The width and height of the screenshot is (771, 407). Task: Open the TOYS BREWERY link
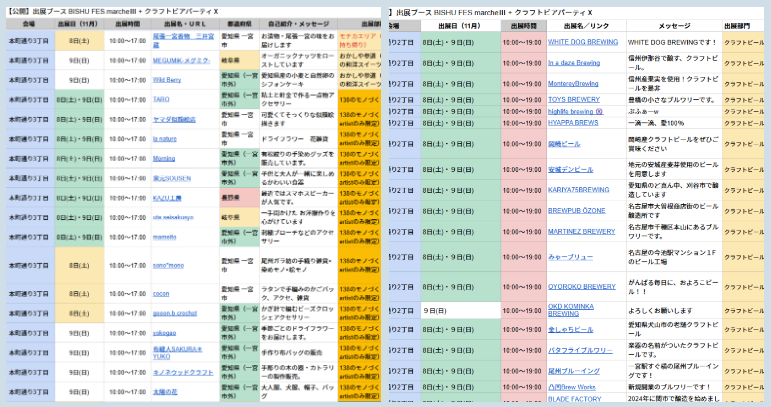pos(573,99)
